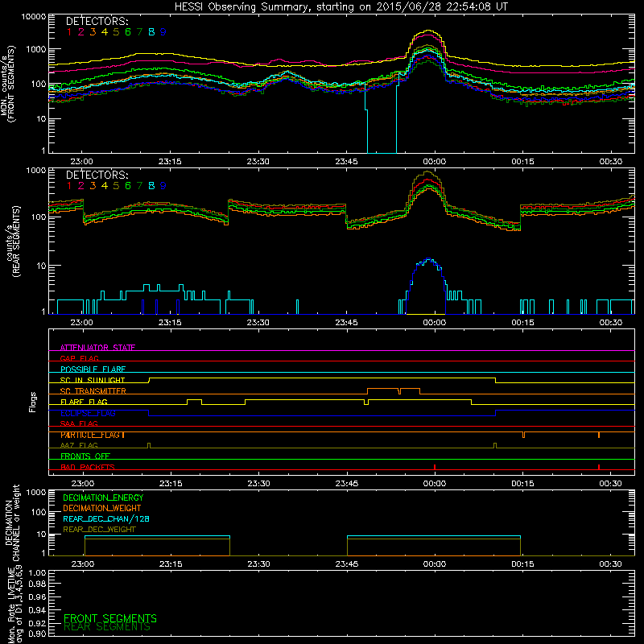The width and height of the screenshot is (644, 644).
Task: Select red detector 1 in front segments legend
Action: pos(69,32)
